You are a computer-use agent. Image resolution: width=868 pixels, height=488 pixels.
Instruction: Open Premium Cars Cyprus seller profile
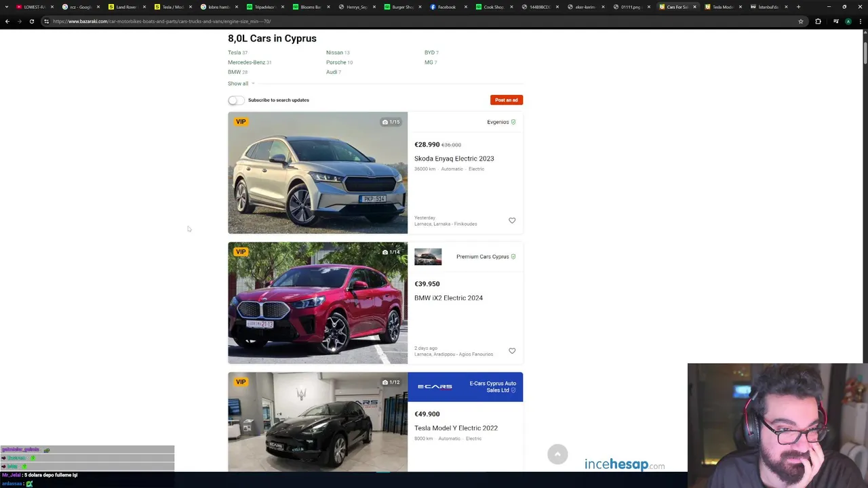(482, 257)
